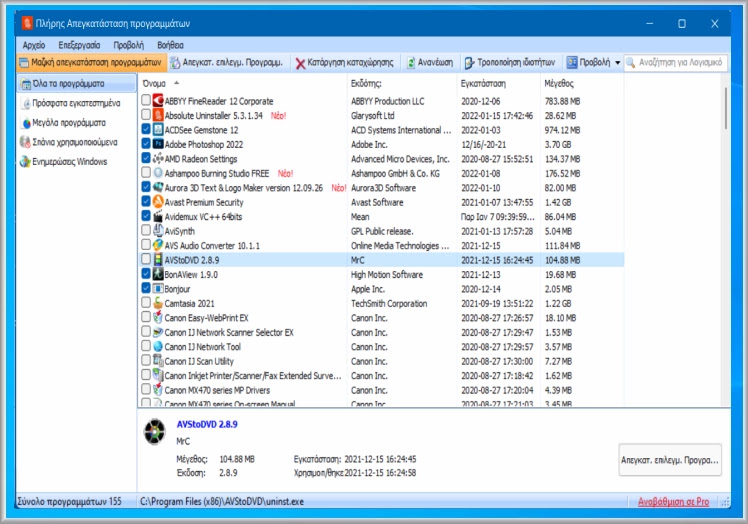Image resolution: width=748 pixels, height=524 pixels.
Task: Click the ACDSee Gemstone 12 icon
Action: pos(158,130)
